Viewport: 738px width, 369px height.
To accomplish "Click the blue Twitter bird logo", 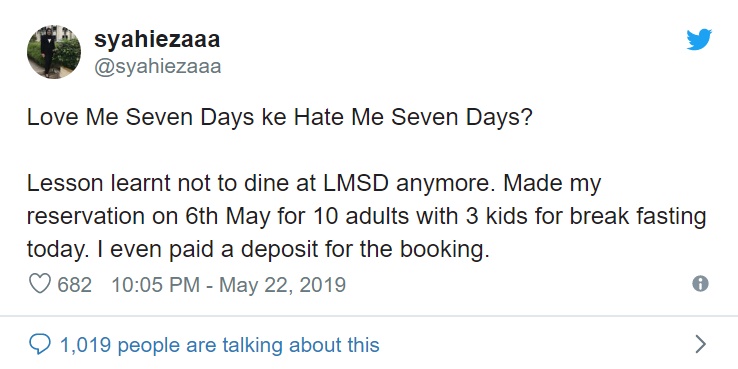I will 699,40.
